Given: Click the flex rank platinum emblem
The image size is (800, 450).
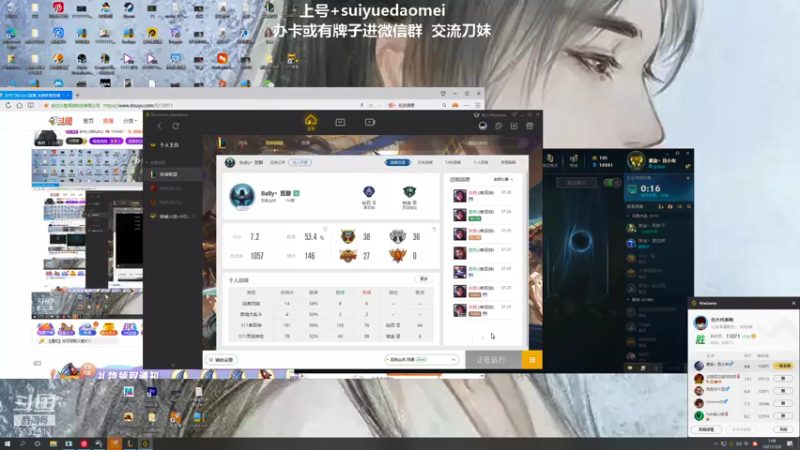Looking at the screenshot, I should 410,192.
